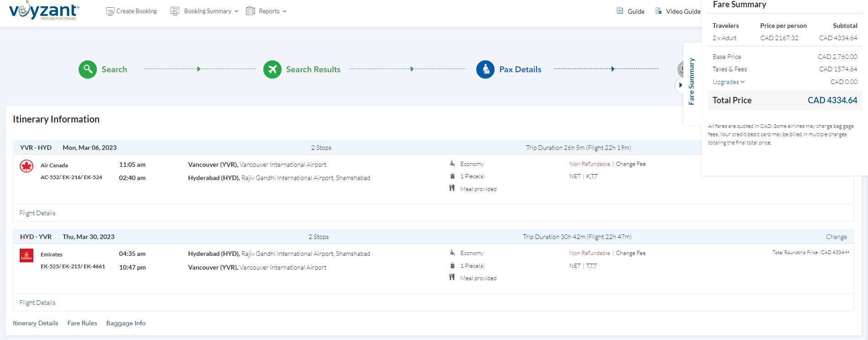
Task: Click the green Search step magnifier icon
Action: click(x=88, y=69)
